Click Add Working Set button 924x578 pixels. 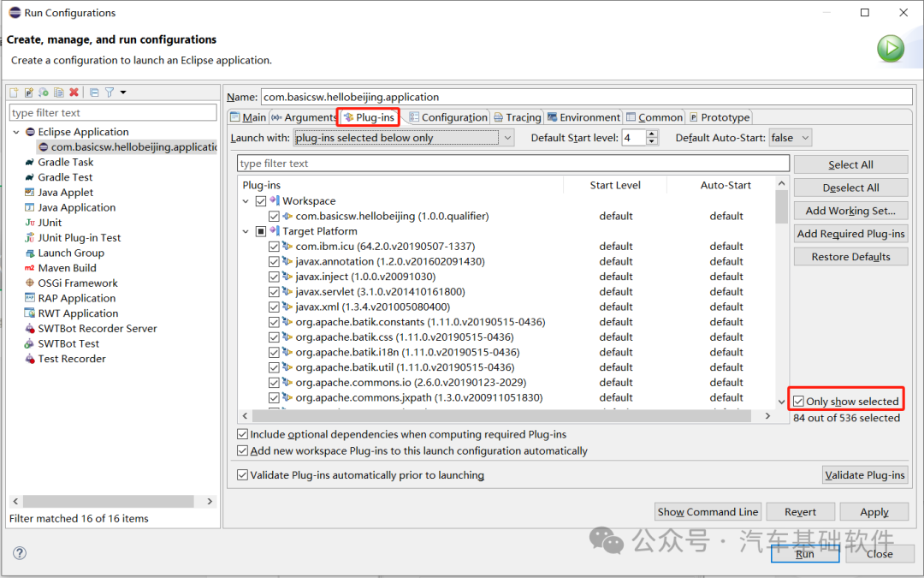click(x=850, y=211)
